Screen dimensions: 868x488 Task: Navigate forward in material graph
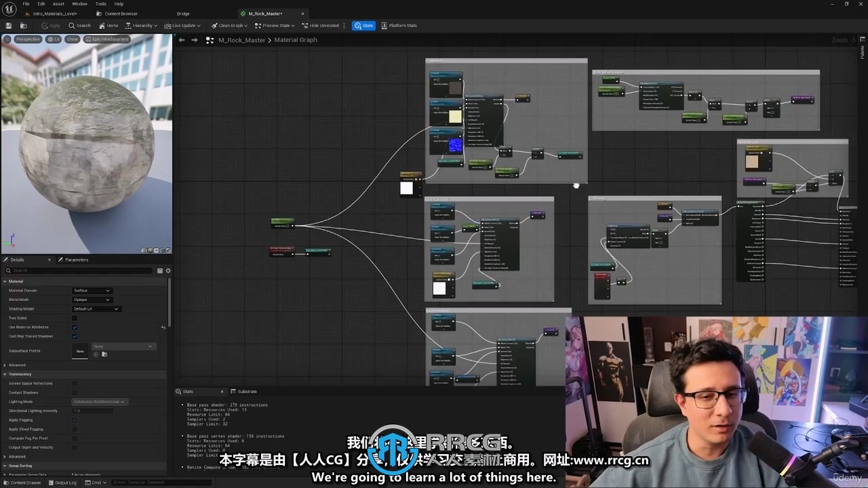click(x=195, y=40)
